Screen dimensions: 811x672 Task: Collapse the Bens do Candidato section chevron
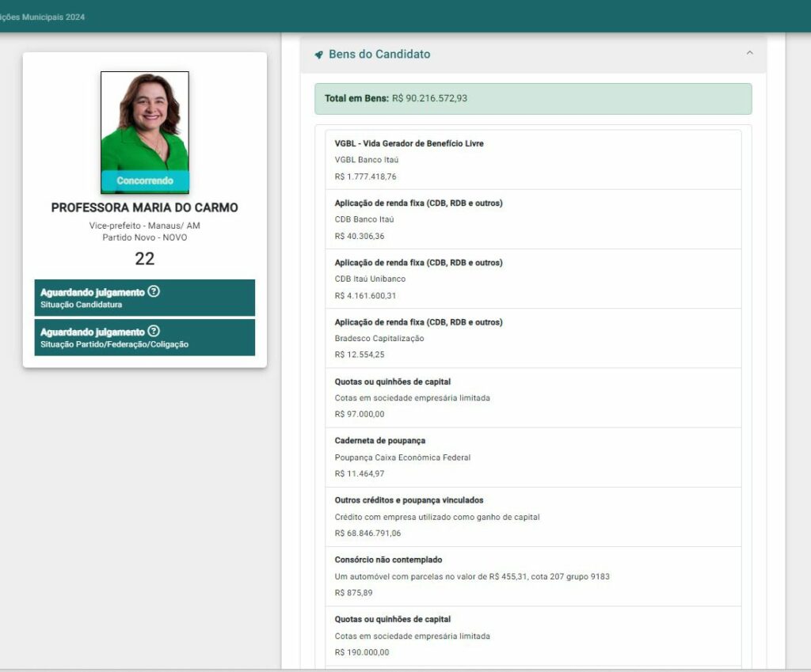click(x=749, y=54)
